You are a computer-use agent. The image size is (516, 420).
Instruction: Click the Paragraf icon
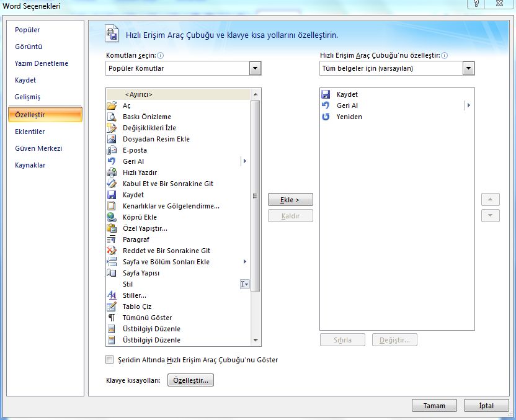tap(112, 239)
